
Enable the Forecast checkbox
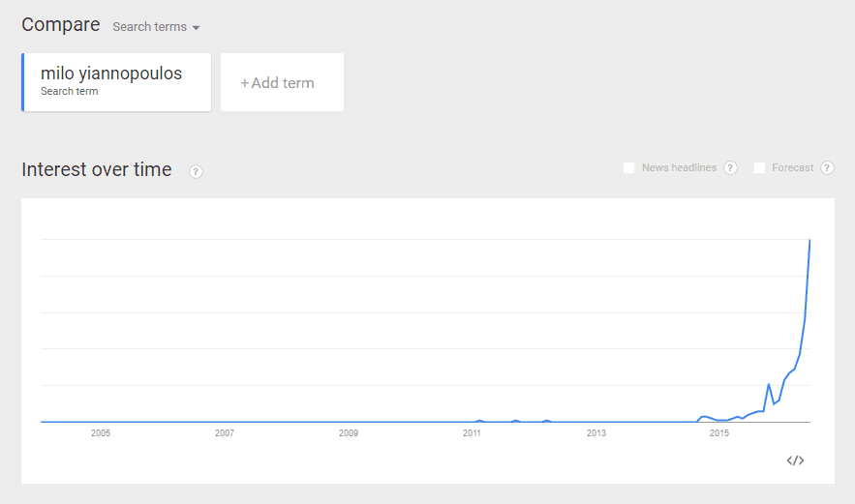[759, 167]
